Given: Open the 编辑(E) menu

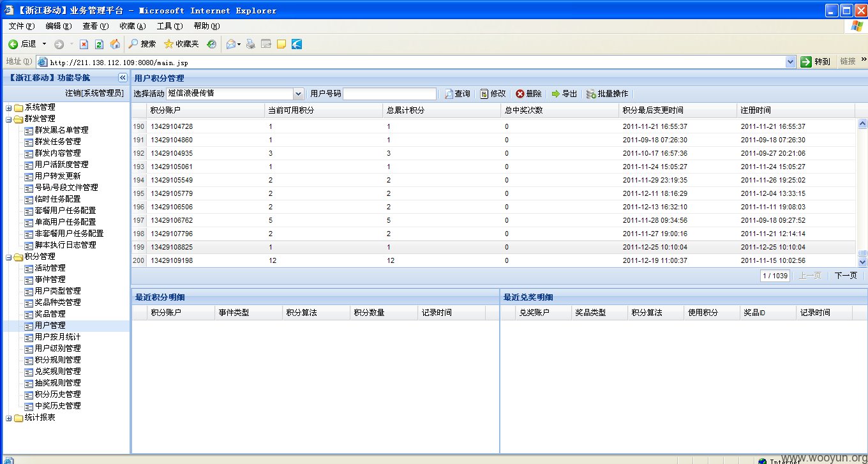Looking at the screenshot, I should (59, 26).
